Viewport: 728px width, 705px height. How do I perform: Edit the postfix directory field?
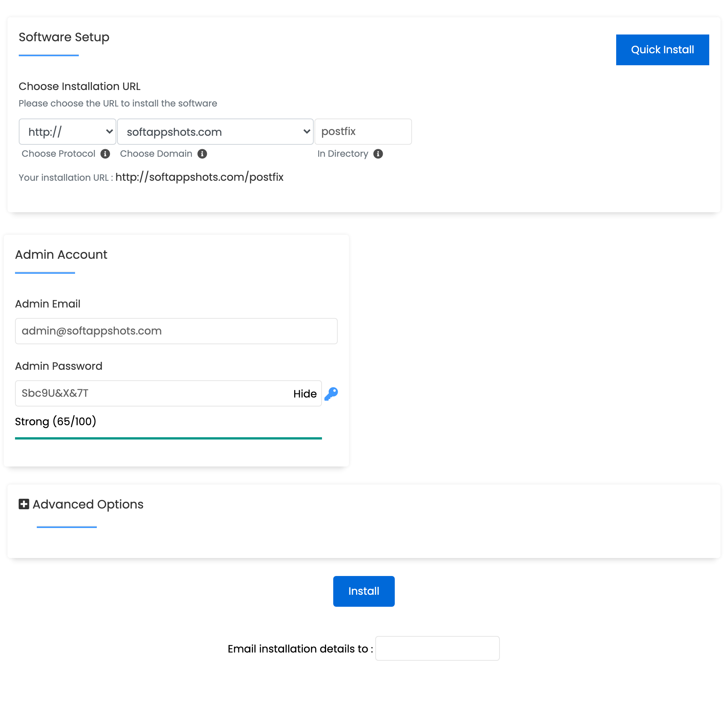point(363,132)
